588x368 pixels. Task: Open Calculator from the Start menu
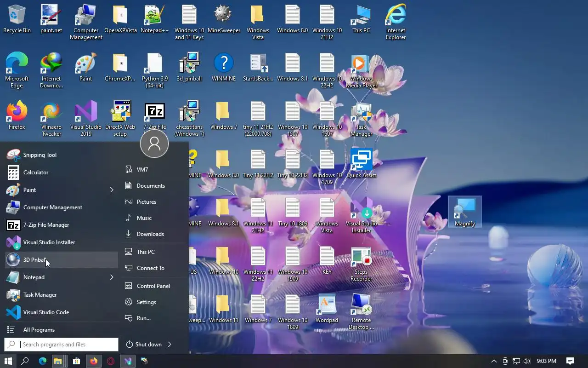click(x=61, y=172)
